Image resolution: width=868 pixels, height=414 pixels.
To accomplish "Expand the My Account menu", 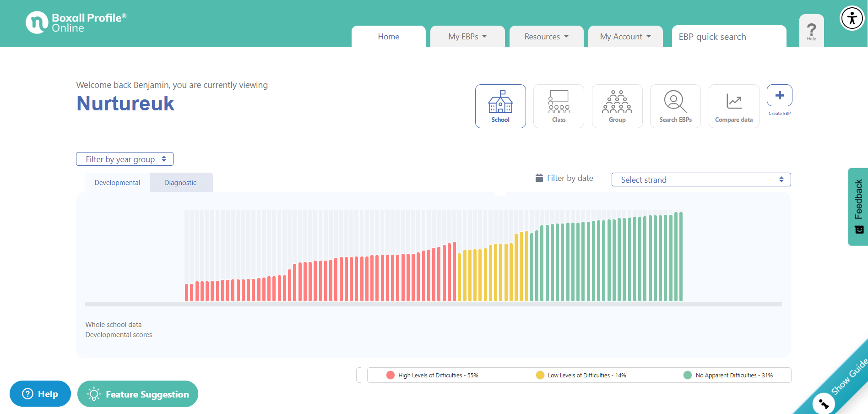I will 625,36.
